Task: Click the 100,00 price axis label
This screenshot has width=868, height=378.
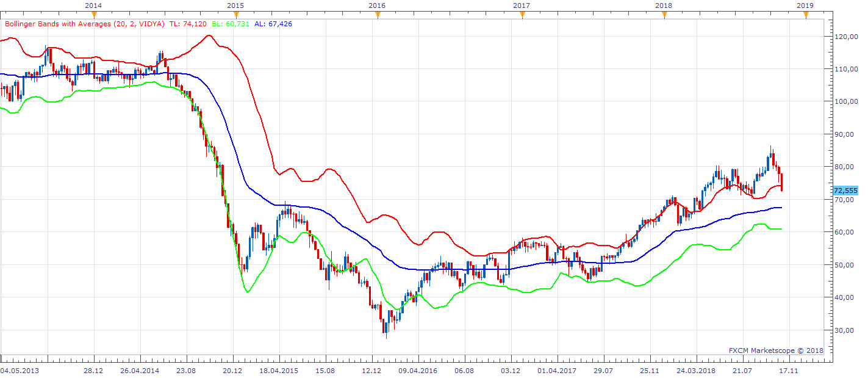Action: [x=845, y=101]
